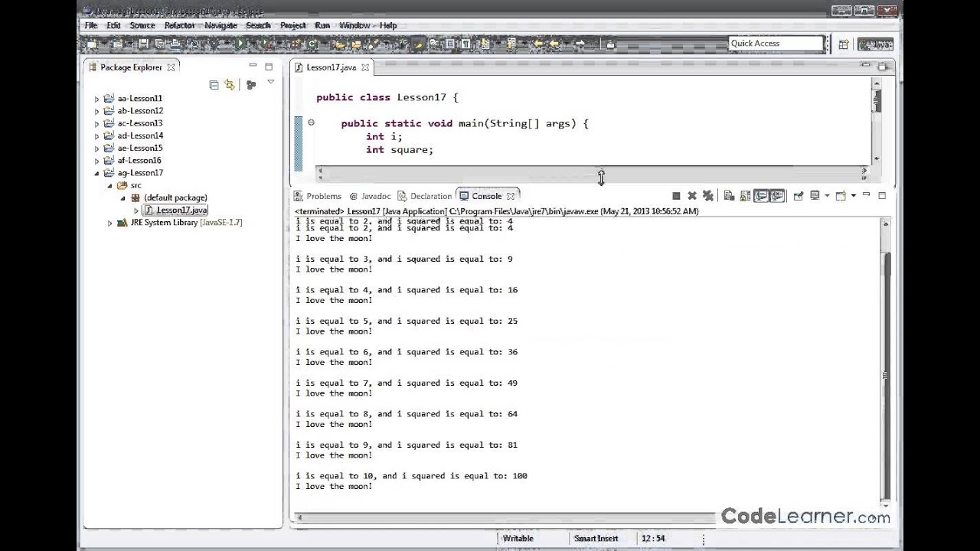Open the File menu

tap(91, 25)
